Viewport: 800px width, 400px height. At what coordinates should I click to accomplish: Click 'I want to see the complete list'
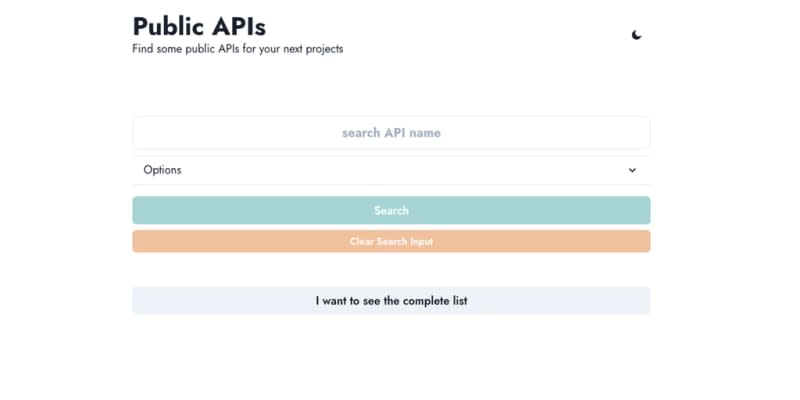391,301
